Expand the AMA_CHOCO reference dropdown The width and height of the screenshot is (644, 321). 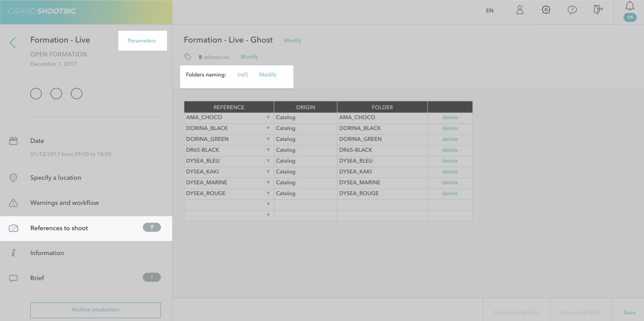[268, 117]
